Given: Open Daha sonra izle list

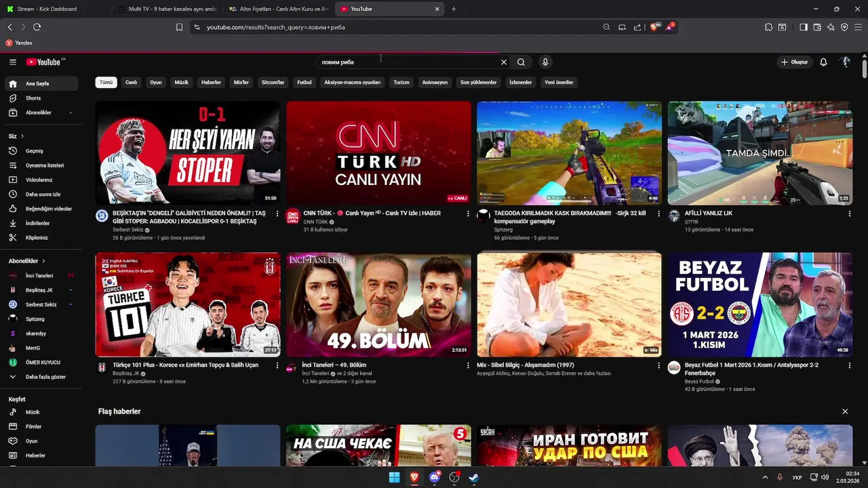Looking at the screenshot, I should 41,195.
